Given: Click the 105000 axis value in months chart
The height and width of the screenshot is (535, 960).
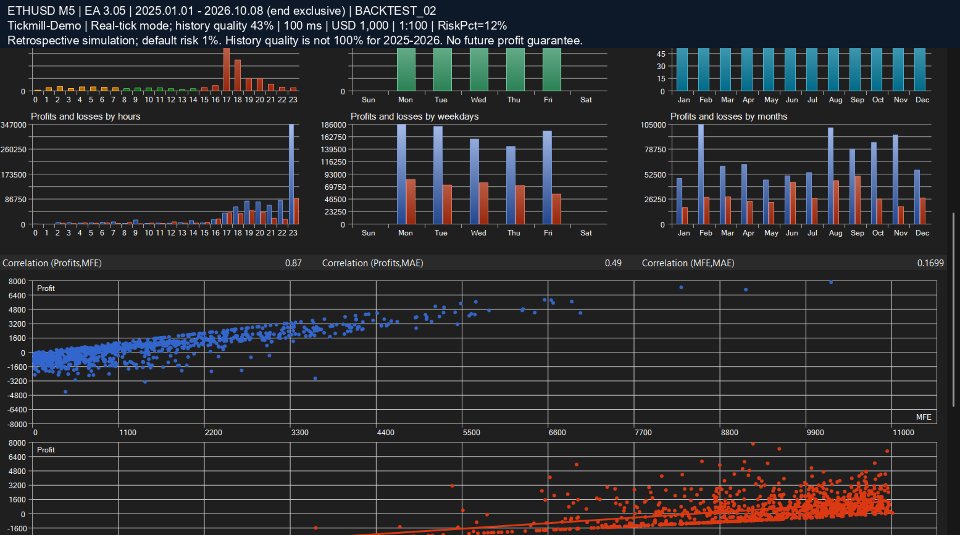Looking at the screenshot, I should 653,125.
